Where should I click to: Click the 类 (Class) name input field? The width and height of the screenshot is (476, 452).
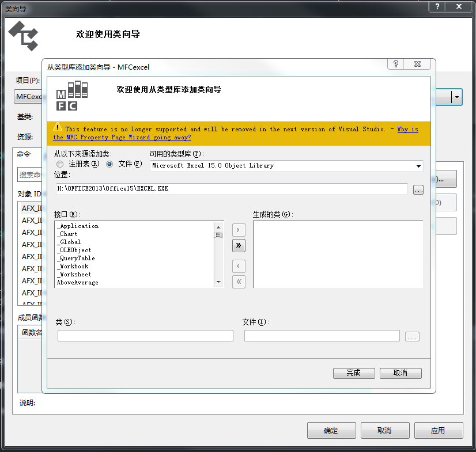tap(145, 336)
